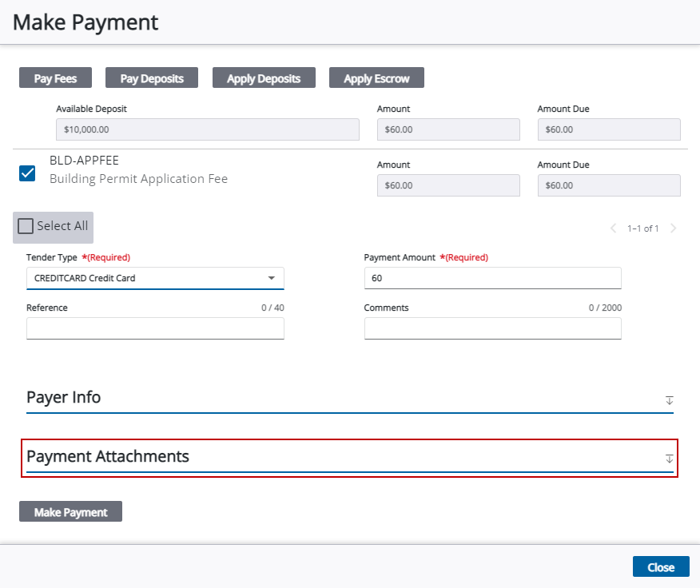Close the Make Payment dialog
Screen dimensions: 700x588
click(x=661, y=567)
